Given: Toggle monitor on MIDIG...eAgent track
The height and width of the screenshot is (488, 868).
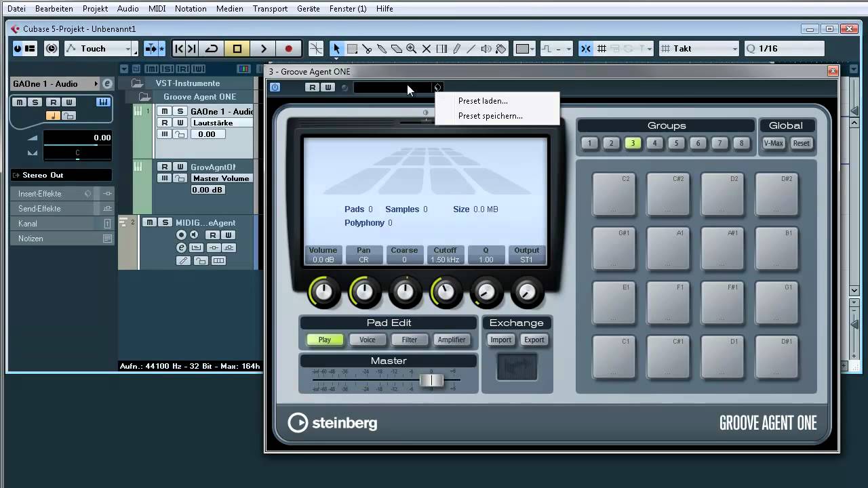Looking at the screenshot, I should [194, 235].
